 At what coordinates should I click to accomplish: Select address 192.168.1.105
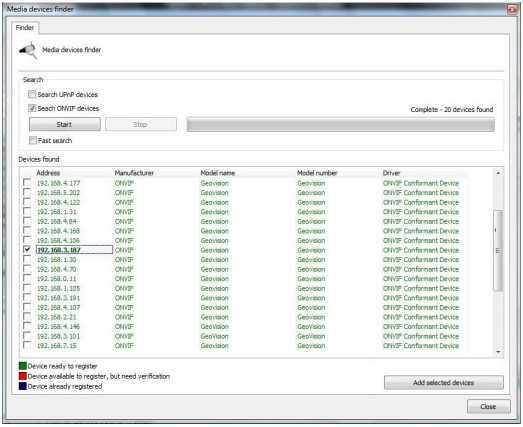pyautogui.click(x=58, y=288)
